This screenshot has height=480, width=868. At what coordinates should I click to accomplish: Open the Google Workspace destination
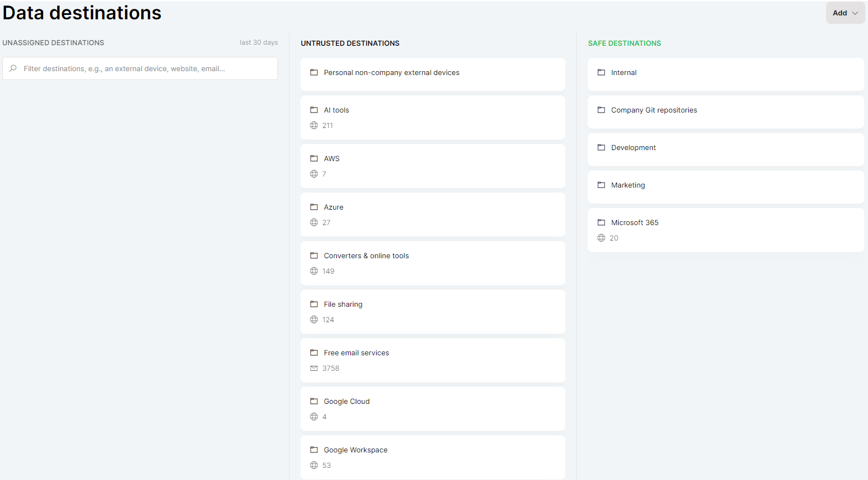(x=433, y=457)
